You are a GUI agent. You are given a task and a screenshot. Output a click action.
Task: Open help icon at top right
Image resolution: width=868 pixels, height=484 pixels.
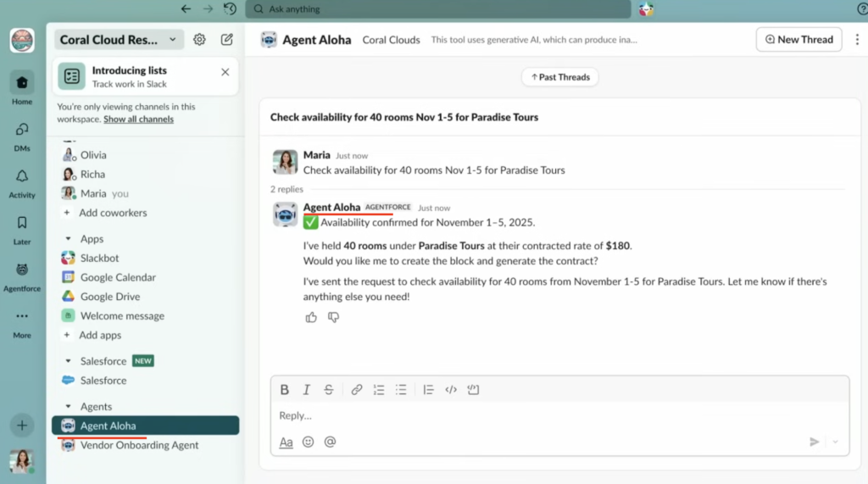click(862, 8)
